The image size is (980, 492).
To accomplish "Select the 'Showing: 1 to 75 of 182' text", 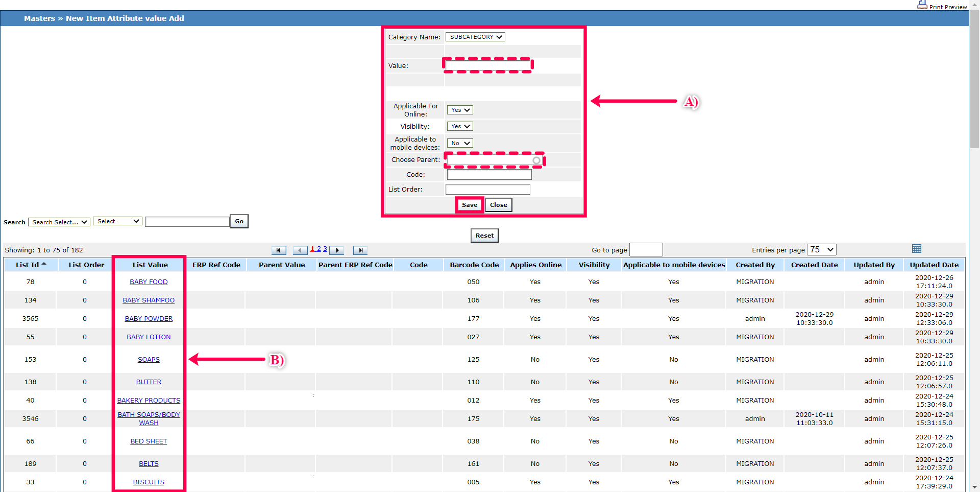I will tap(44, 250).
